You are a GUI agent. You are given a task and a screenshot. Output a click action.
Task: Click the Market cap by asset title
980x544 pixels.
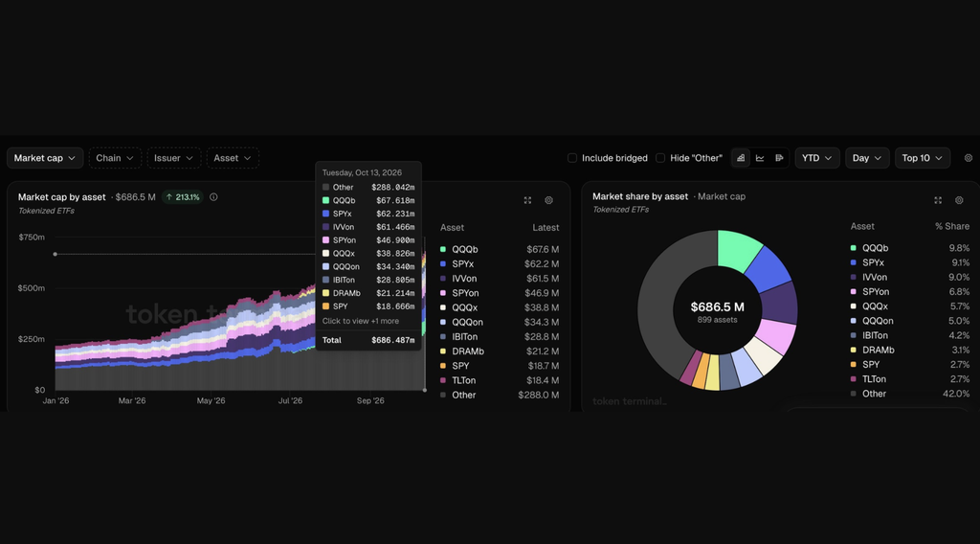pyautogui.click(x=62, y=197)
